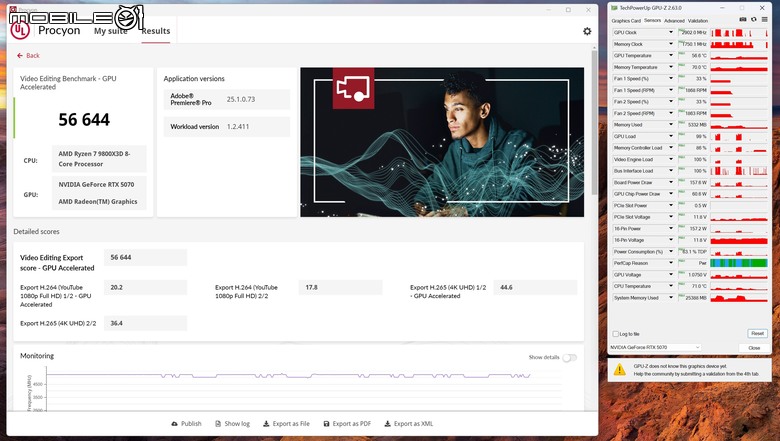Enable Log to file checkbox in GPU-Z
The width and height of the screenshot is (780, 441).
(616, 334)
